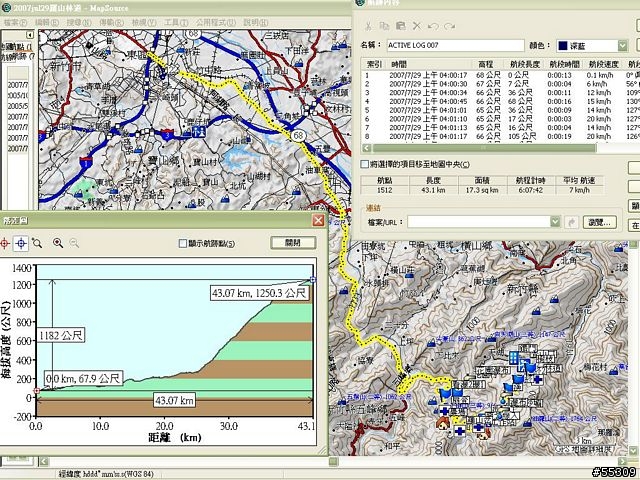Click the 關閉 button in profile window
Screen dimensions: 640x480
[x=293, y=243]
